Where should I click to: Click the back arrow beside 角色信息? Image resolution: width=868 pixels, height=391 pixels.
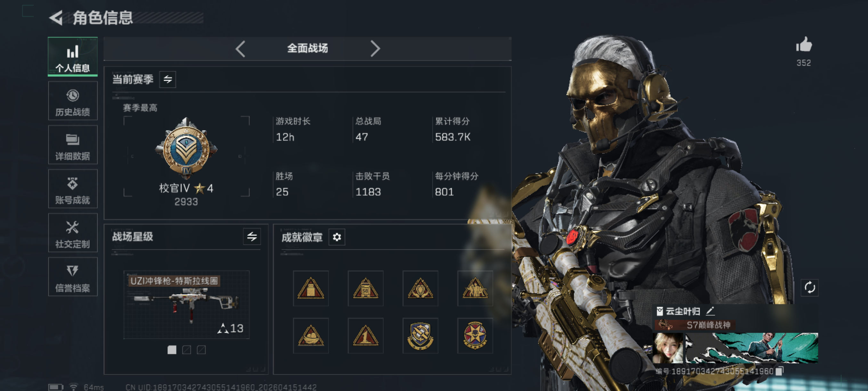point(56,18)
